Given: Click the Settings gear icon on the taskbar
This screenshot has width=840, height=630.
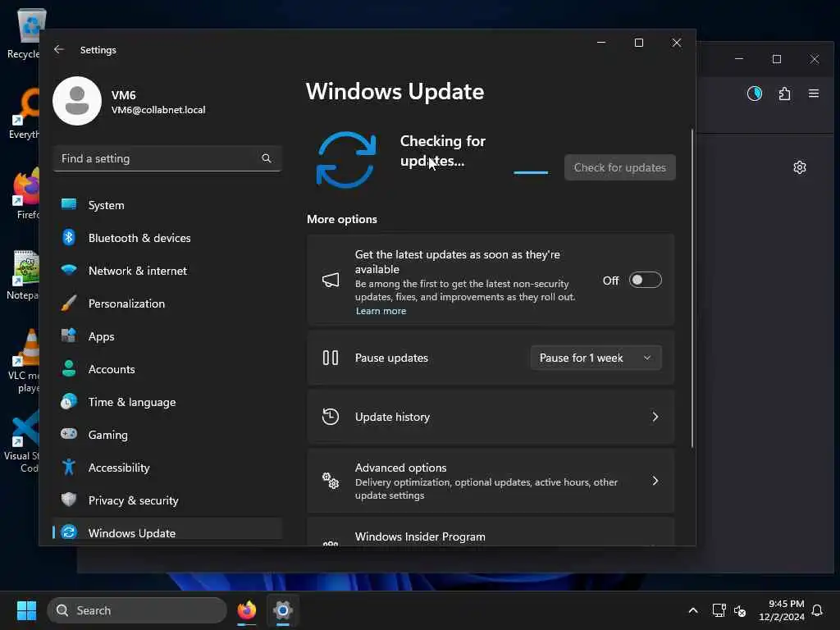Looking at the screenshot, I should (x=283, y=610).
